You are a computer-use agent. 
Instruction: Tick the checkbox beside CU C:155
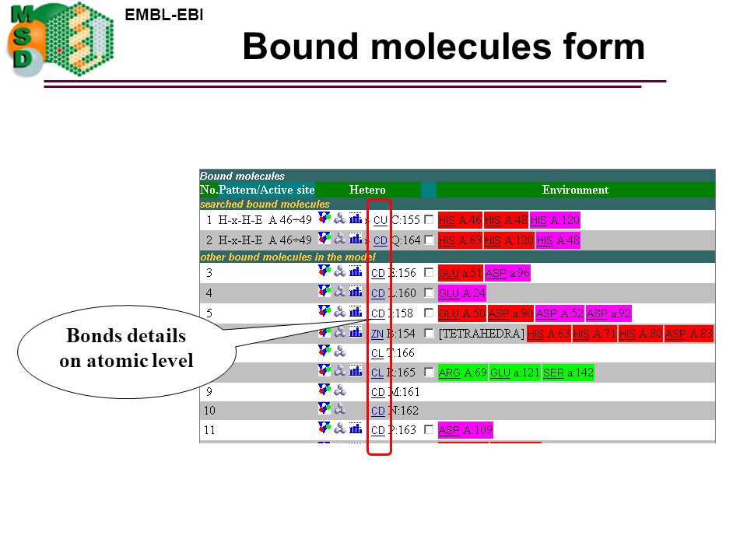[429, 219]
